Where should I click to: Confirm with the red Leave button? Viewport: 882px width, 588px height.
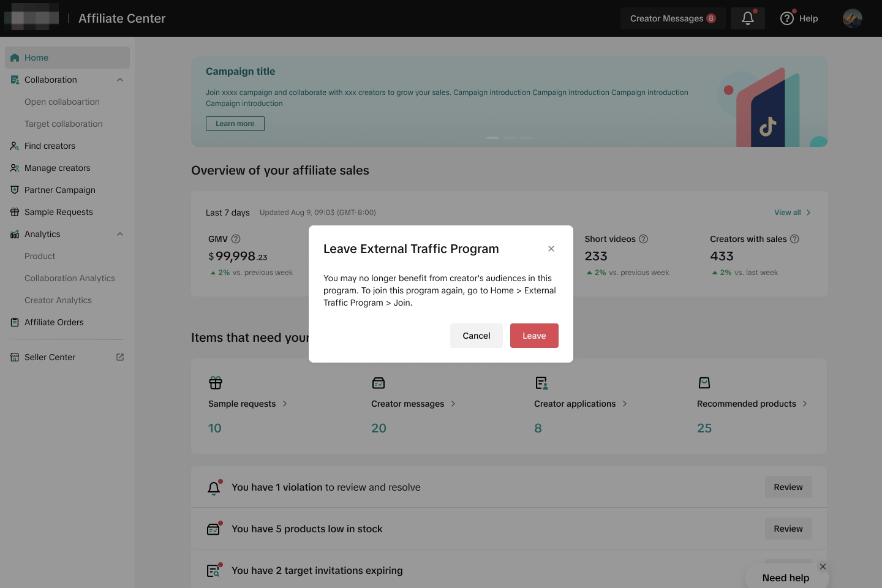tap(534, 336)
